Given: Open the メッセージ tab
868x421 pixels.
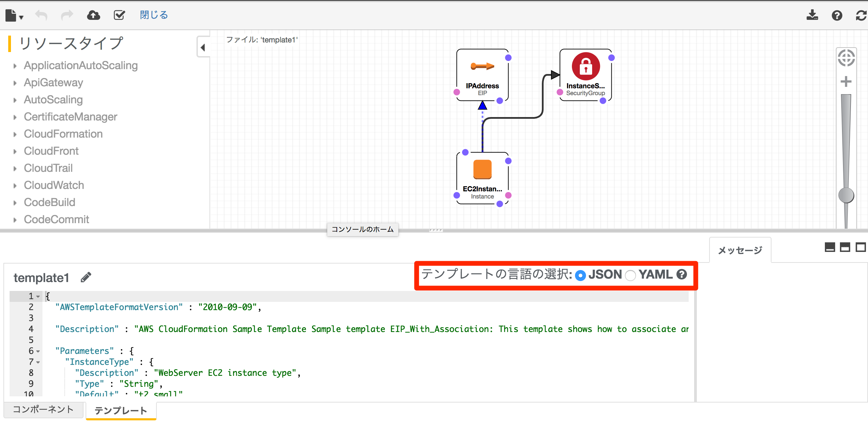Looking at the screenshot, I should click(x=740, y=251).
